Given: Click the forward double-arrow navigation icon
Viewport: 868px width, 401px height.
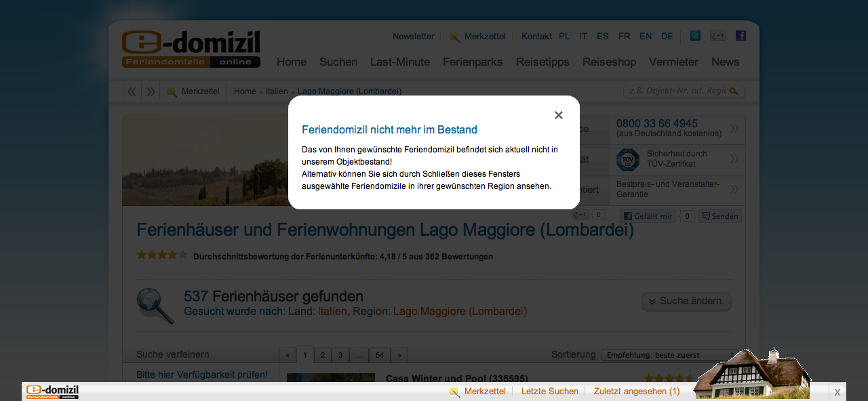Looking at the screenshot, I should click(151, 91).
